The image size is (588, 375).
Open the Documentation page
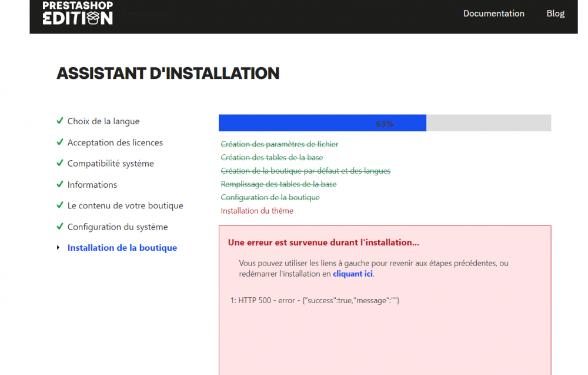(493, 13)
